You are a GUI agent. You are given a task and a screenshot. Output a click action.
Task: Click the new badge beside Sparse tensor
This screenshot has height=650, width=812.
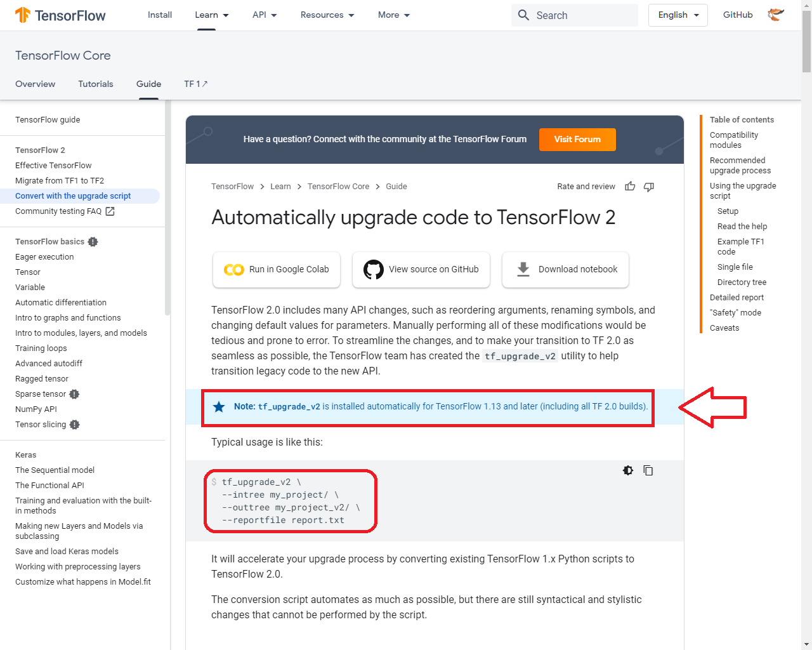click(74, 394)
